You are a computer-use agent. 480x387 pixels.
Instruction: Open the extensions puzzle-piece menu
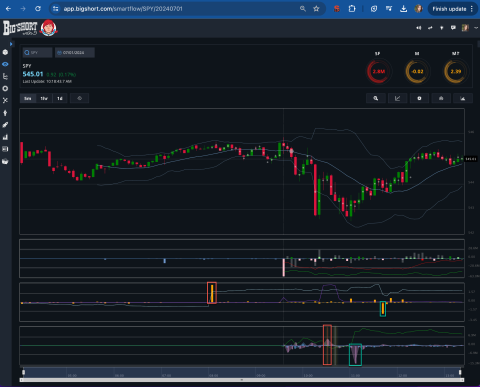pos(352,9)
